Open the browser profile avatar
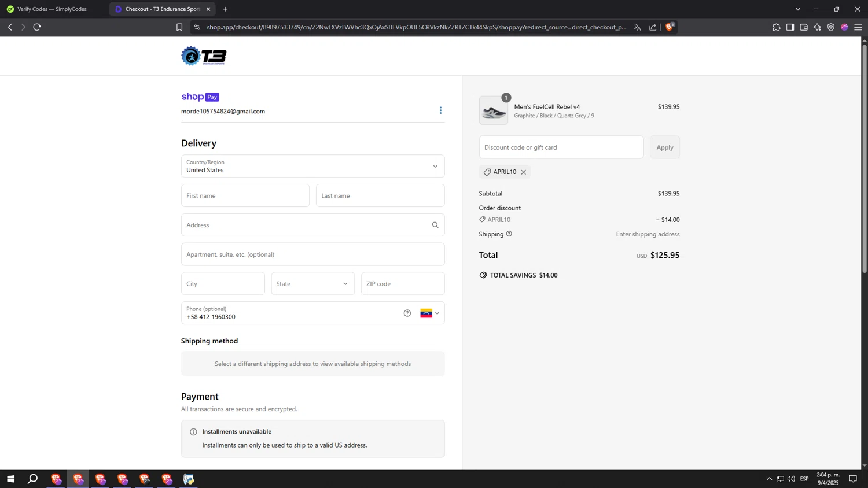 (x=845, y=27)
